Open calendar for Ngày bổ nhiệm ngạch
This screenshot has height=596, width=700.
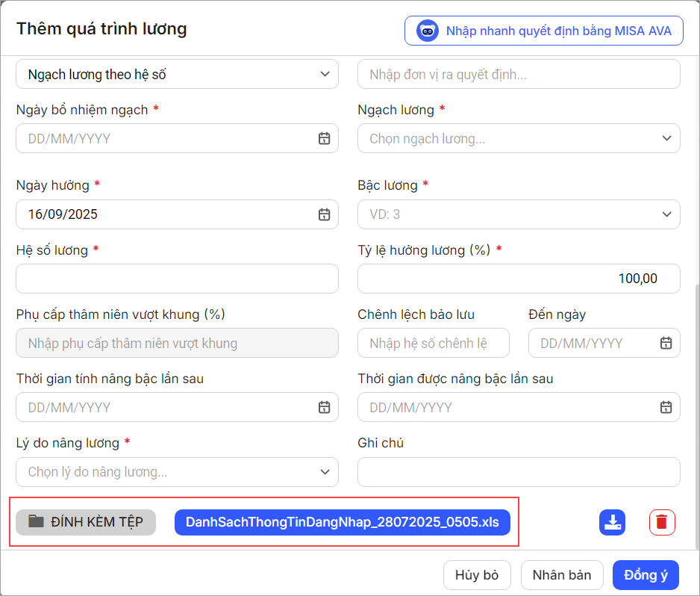pyautogui.click(x=324, y=138)
